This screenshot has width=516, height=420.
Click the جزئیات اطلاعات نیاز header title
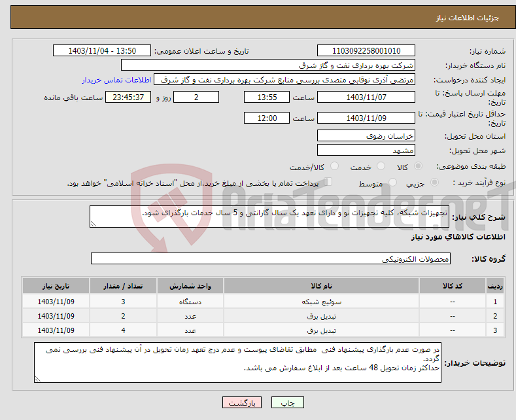click(468, 18)
